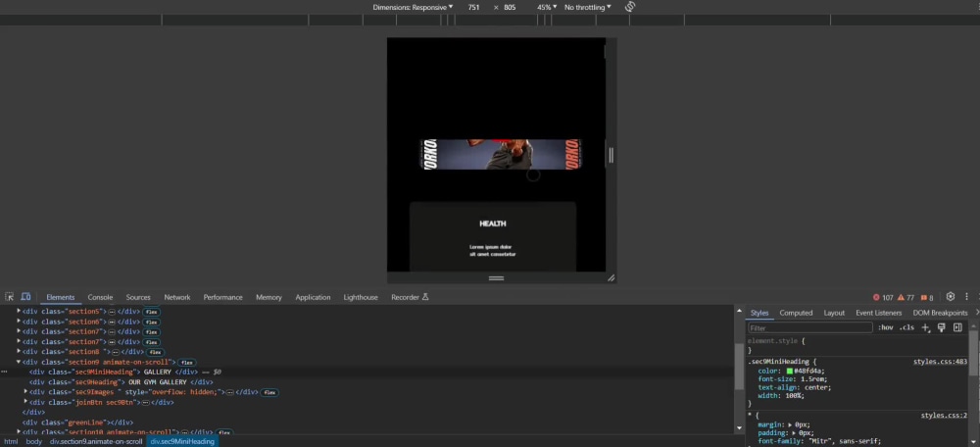Image resolution: width=980 pixels, height=447 pixels.
Task: Open the Network tab
Action: coord(177,298)
